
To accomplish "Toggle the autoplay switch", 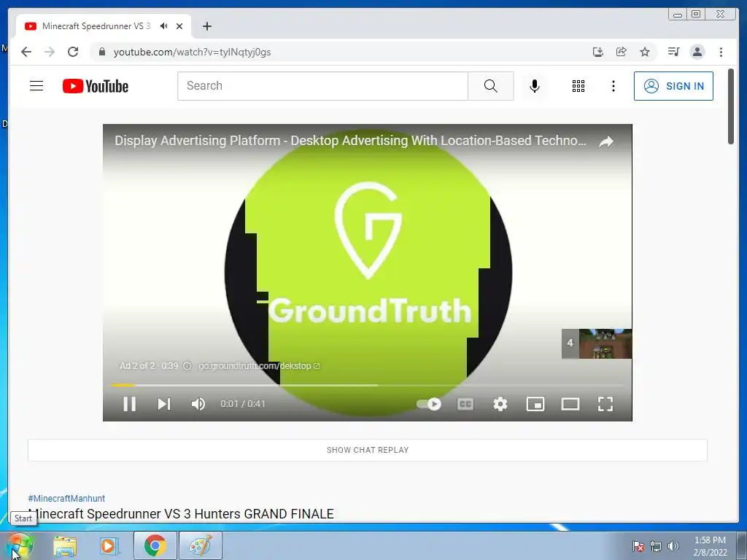I will [x=429, y=404].
